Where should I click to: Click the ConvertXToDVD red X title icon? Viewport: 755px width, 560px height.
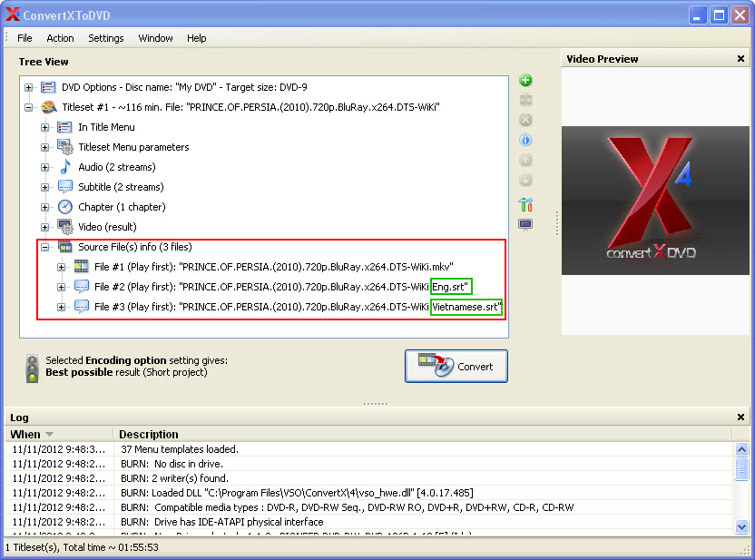click(x=13, y=15)
